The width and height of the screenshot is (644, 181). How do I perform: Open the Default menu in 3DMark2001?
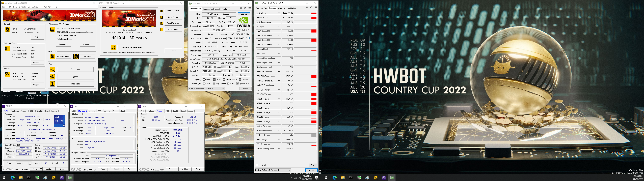click(22, 7)
